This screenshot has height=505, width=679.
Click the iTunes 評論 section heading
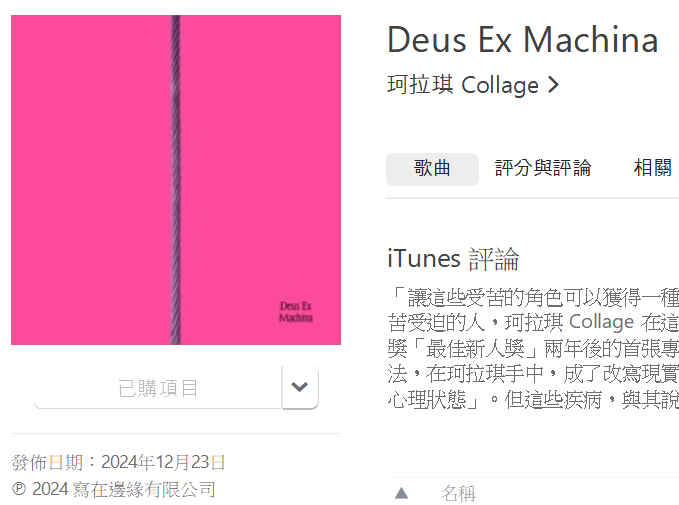[x=453, y=259]
